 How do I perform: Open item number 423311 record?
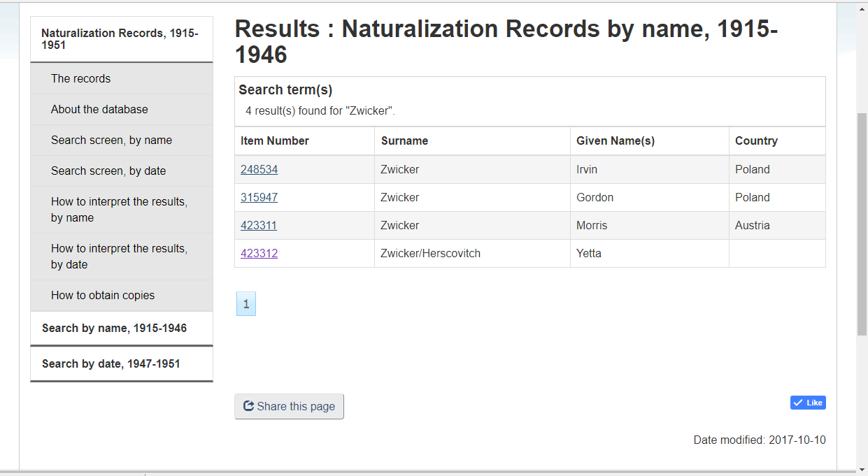coord(259,225)
